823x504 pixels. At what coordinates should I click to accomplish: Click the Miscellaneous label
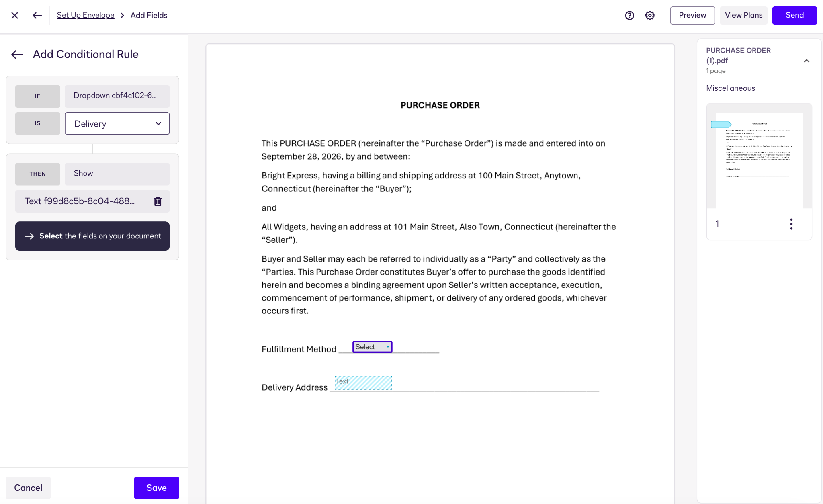click(730, 88)
